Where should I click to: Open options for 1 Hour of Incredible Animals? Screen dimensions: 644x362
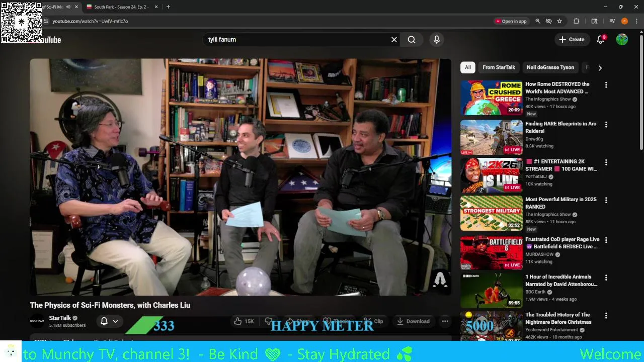click(x=606, y=278)
